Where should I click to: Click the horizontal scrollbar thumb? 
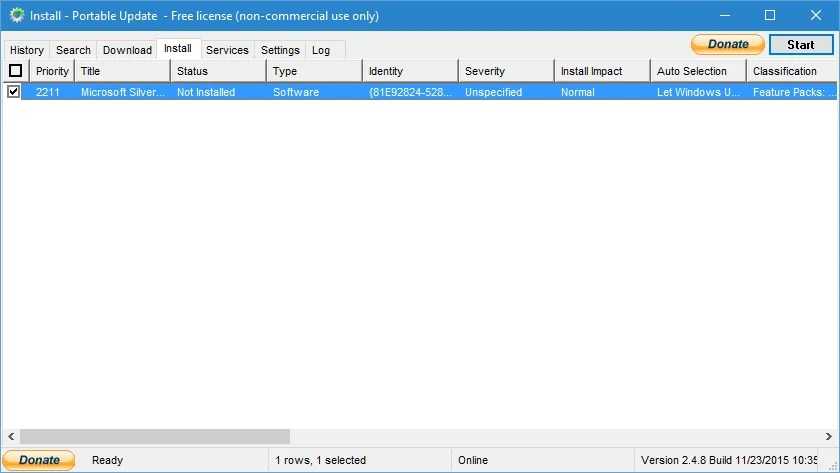(155, 437)
